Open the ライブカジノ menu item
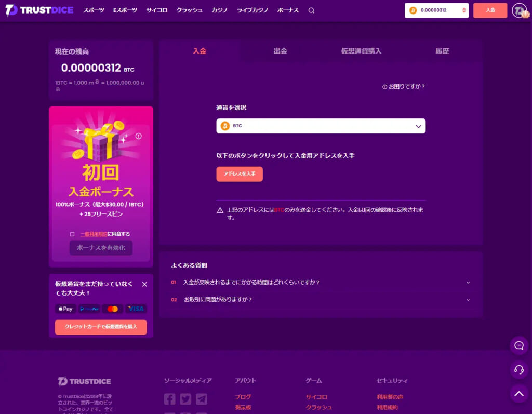 click(252, 10)
